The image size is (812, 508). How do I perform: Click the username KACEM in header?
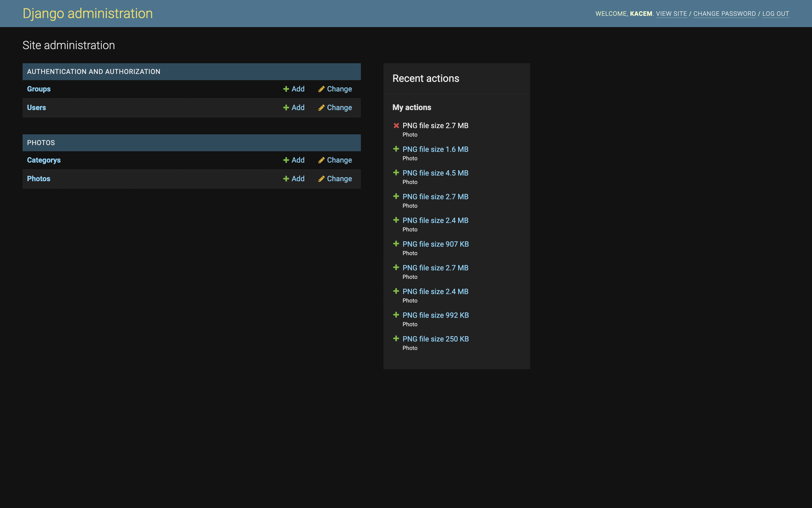[641, 14]
